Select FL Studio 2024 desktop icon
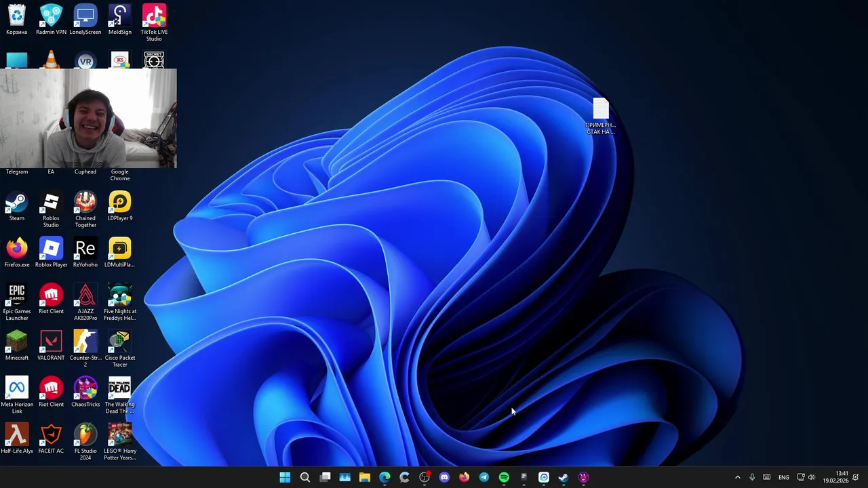 [x=85, y=442]
